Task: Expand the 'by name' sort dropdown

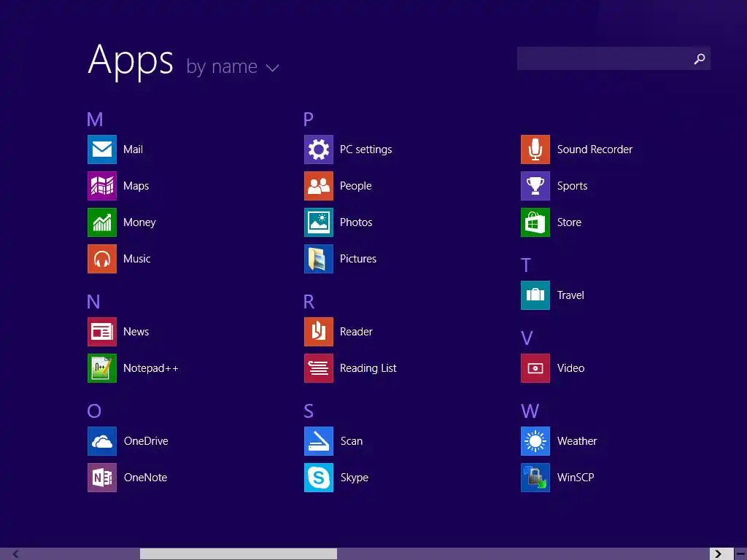Action: click(232, 67)
